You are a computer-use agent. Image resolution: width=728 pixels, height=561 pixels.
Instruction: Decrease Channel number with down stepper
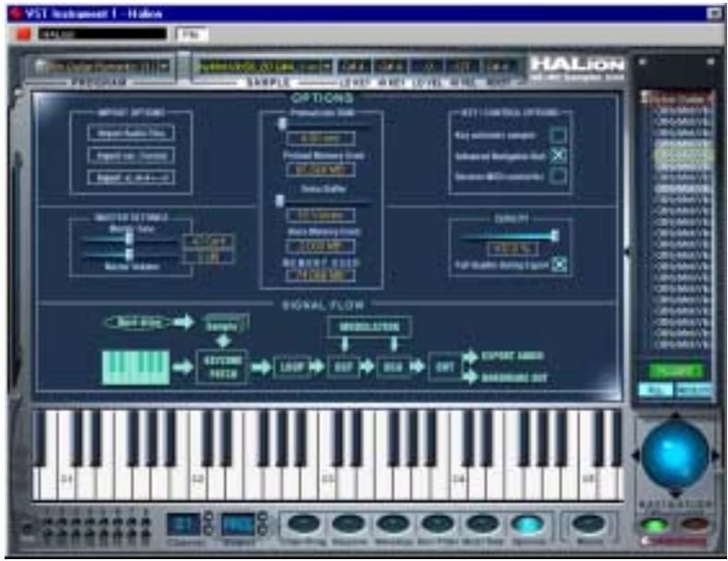click(208, 530)
